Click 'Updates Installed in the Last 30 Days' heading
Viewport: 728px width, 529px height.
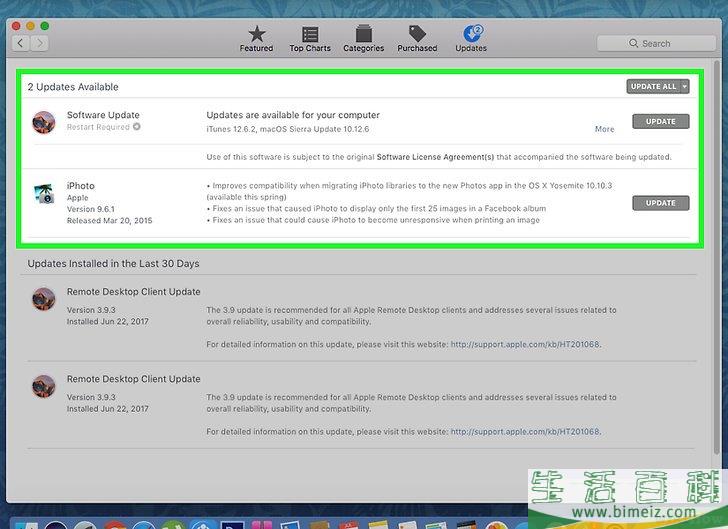coord(113,263)
